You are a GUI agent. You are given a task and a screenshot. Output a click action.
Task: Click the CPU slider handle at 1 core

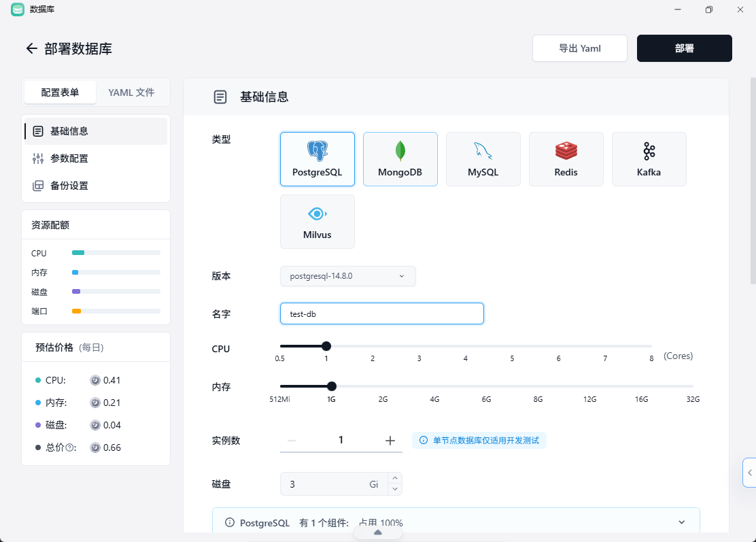[326, 346]
